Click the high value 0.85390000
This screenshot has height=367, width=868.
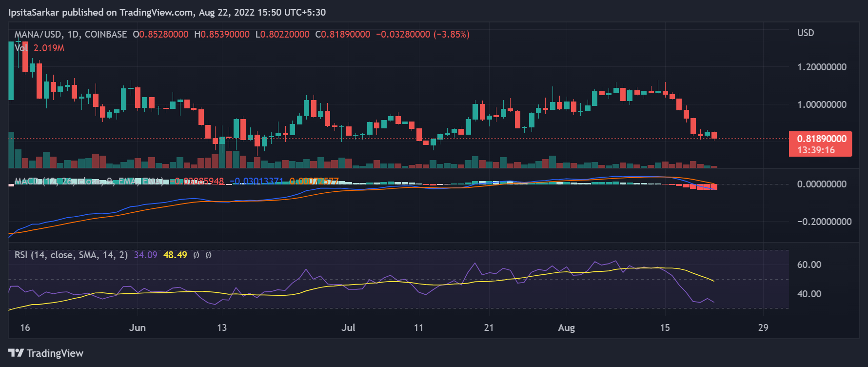(225, 34)
